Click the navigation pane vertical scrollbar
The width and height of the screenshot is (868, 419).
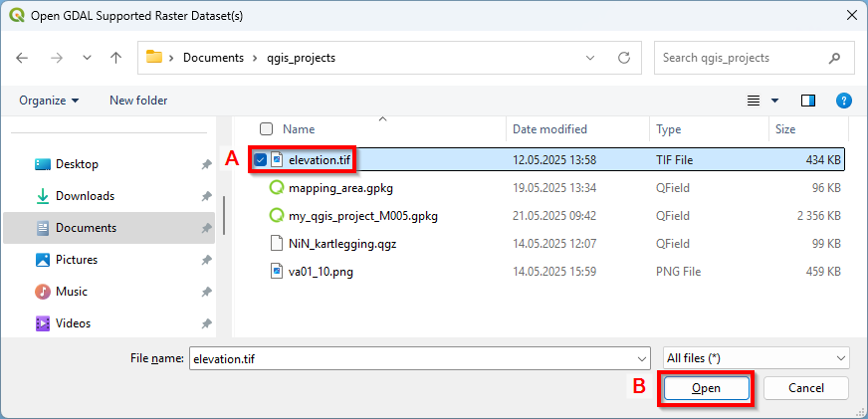pyautogui.click(x=225, y=214)
